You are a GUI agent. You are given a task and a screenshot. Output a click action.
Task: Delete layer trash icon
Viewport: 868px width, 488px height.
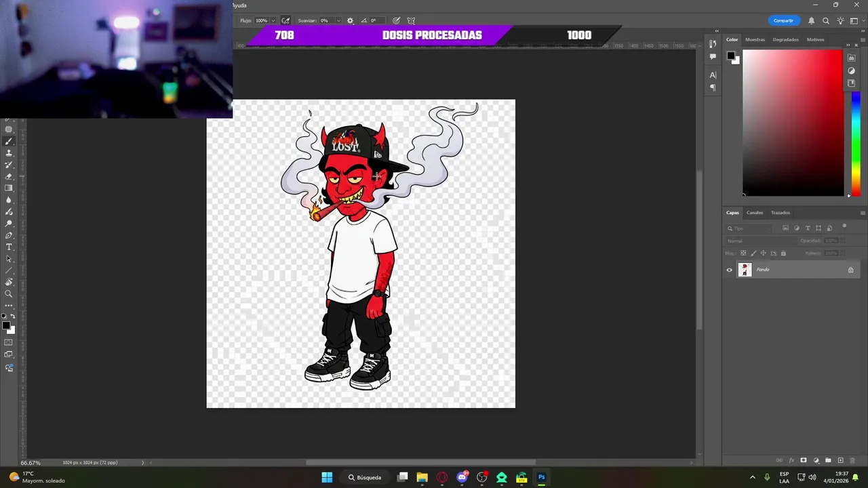[x=854, y=461]
